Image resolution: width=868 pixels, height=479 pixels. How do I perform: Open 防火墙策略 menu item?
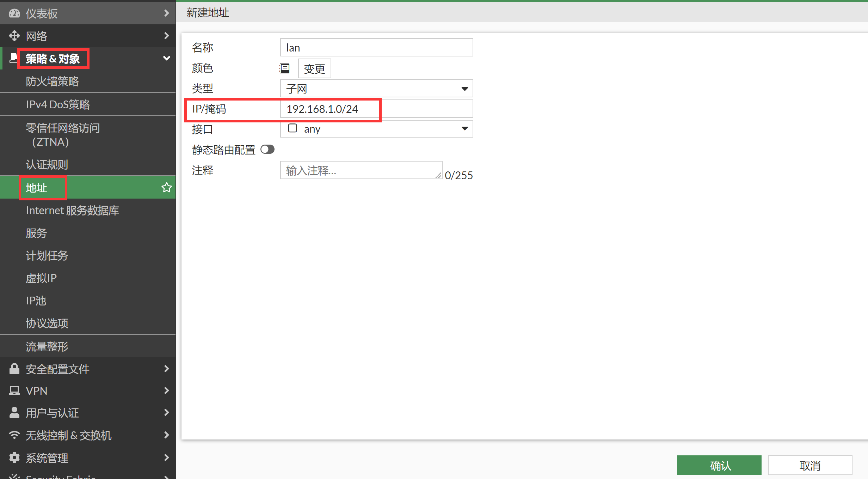[52, 81]
